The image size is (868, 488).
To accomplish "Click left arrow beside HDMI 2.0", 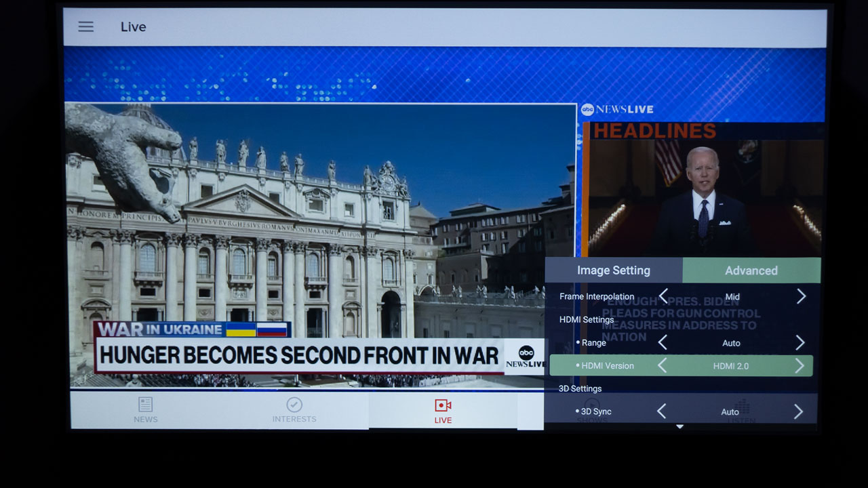I will [662, 366].
